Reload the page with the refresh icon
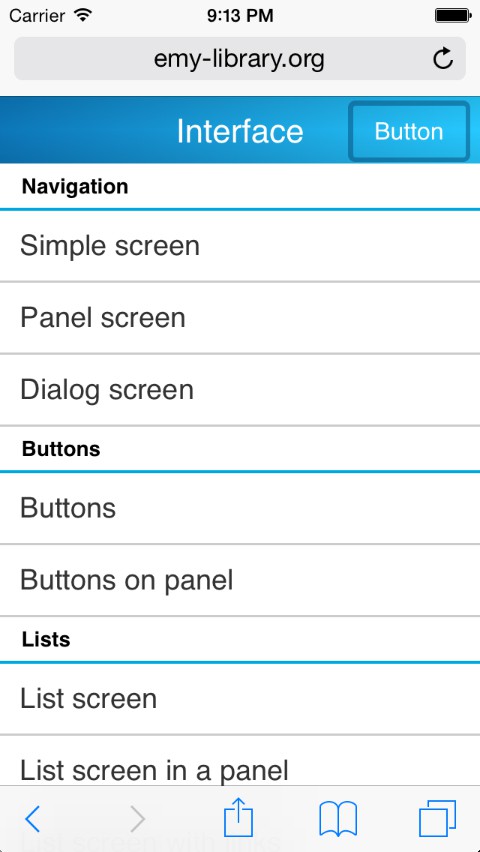 (x=443, y=59)
